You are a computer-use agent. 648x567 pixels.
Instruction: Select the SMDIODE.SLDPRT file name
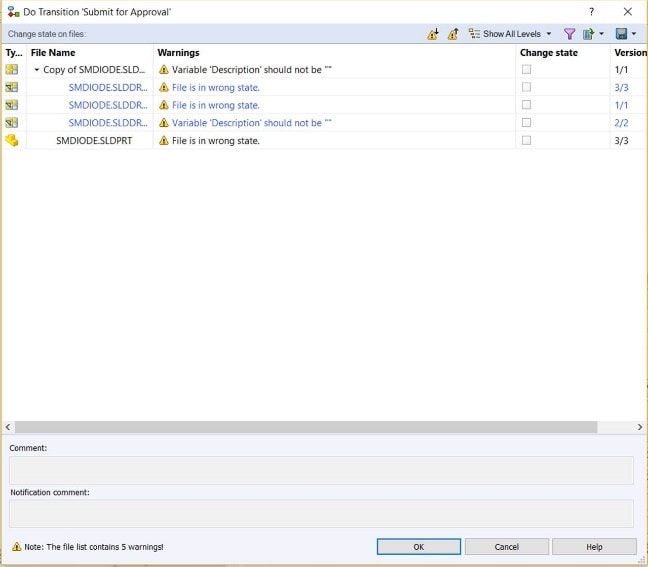pos(94,141)
